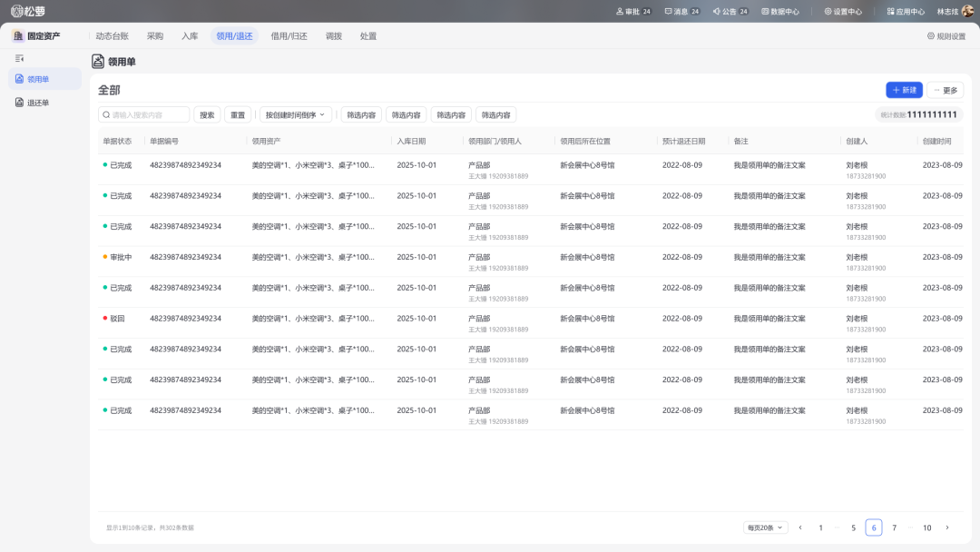Click the blue 新建 button
Image resolution: width=980 pixels, height=552 pixels.
pos(904,90)
